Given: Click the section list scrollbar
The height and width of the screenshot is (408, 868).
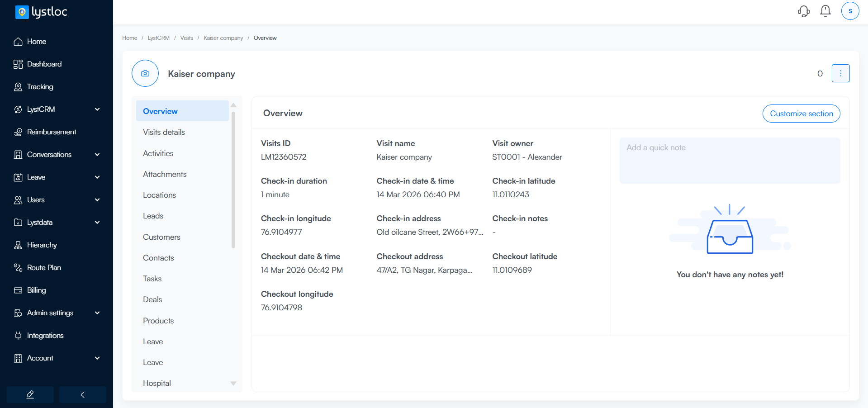Looking at the screenshot, I should 233,181.
